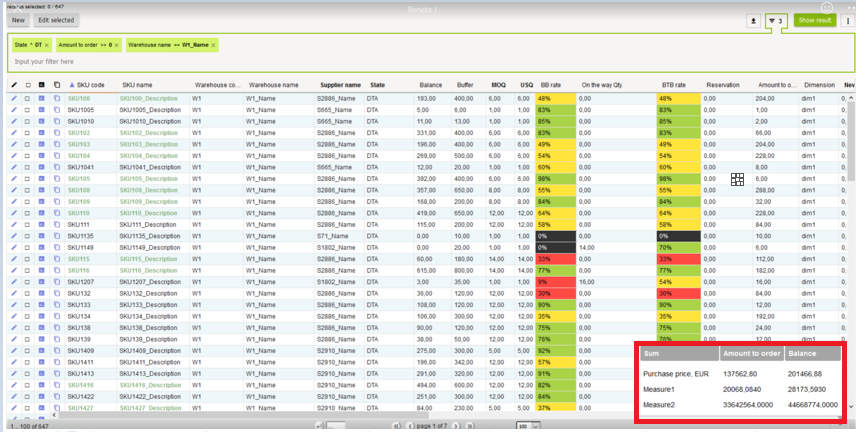This screenshot has height=432, width=856.
Task: Remove the Warehouse name W1_Name filter chip
Action: coord(214,45)
